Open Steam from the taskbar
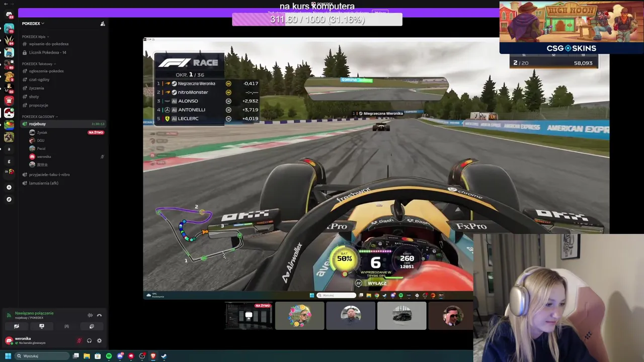 pos(164,356)
